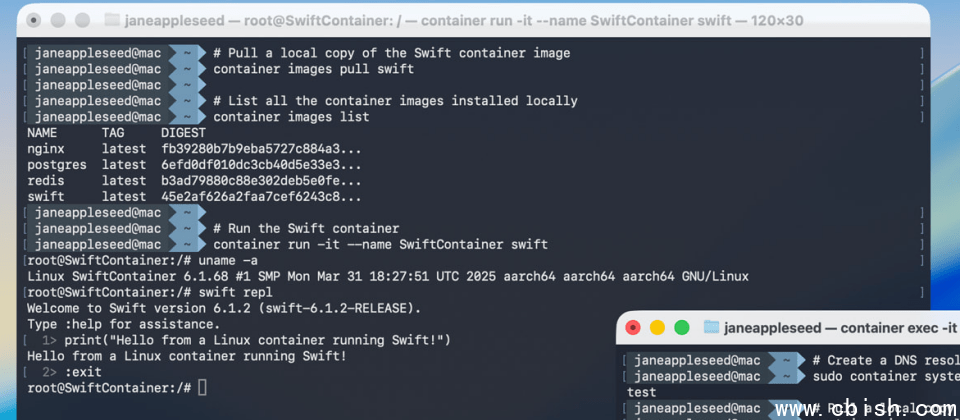Click the :exit REPL command
This screenshot has width=960, height=420.
tap(83, 372)
